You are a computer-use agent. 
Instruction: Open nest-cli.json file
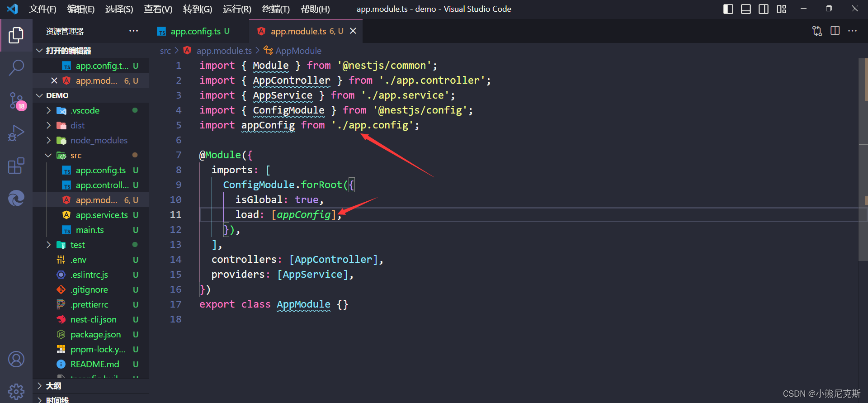pyautogui.click(x=91, y=319)
